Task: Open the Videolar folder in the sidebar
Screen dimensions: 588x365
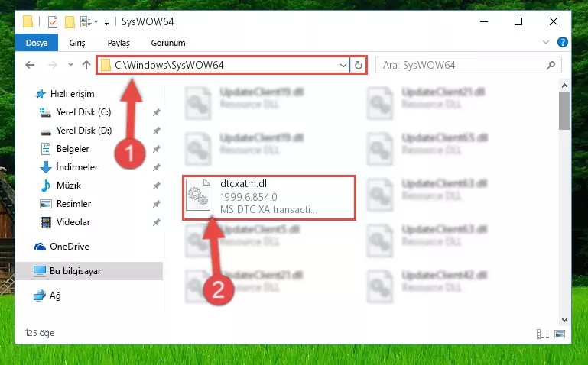Action: click(73, 222)
